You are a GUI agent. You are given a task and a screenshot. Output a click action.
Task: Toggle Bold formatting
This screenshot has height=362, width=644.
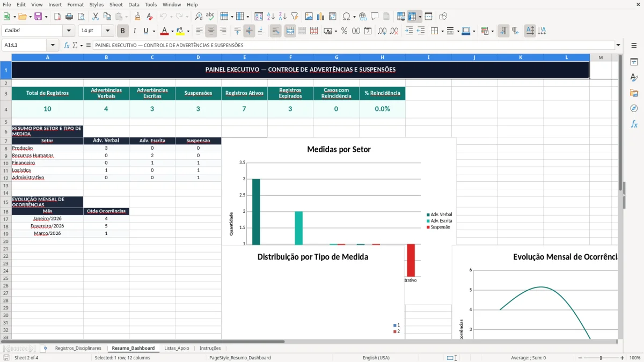tap(122, 31)
